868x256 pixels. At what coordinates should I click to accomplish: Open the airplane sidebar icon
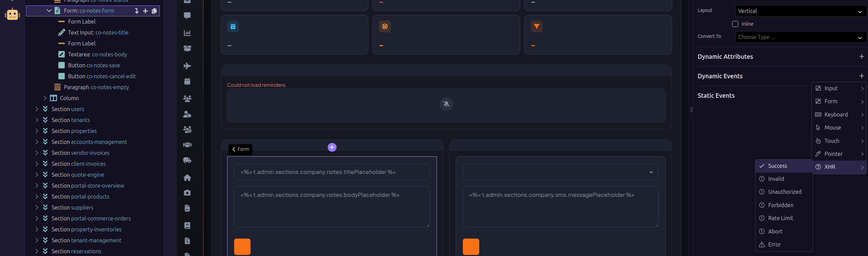[187, 66]
